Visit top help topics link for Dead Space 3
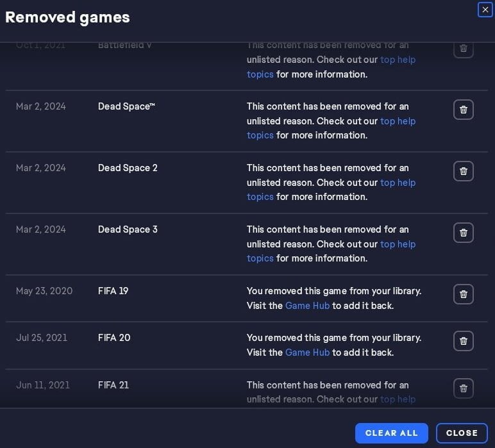495x448 pixels. pyautogui.click(x=398, y=244)
